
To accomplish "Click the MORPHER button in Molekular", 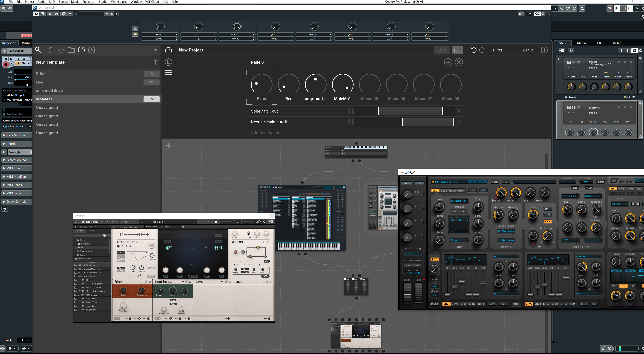I will [193, 276].
